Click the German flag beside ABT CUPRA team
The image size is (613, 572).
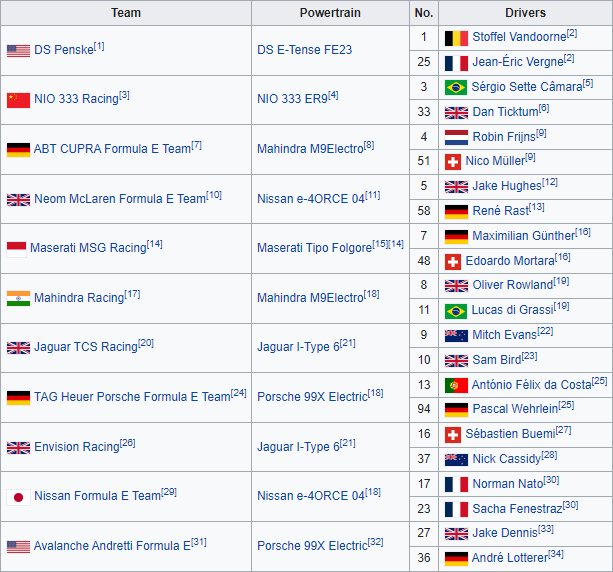pyautogui.click(x=18, y=150)
